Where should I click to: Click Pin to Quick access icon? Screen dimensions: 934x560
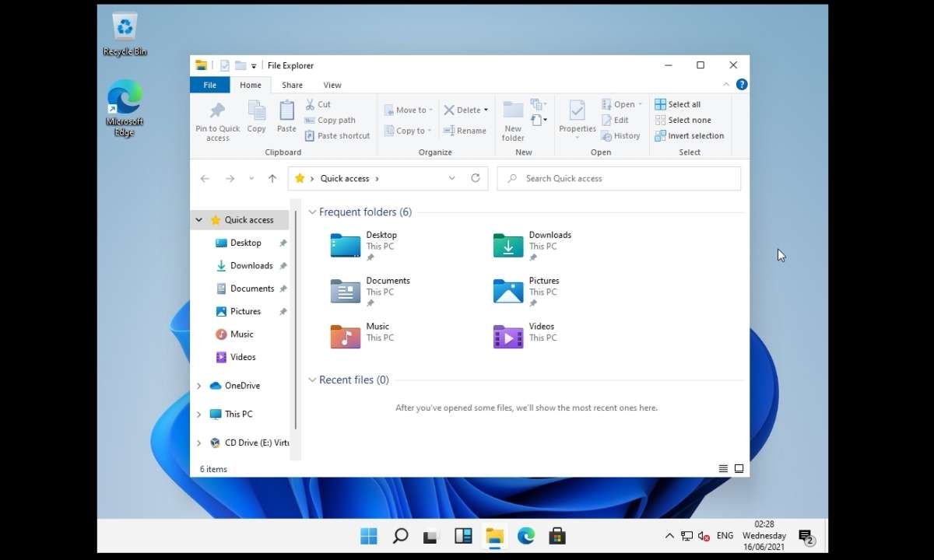pyautogui.click(x=217, y=111)
